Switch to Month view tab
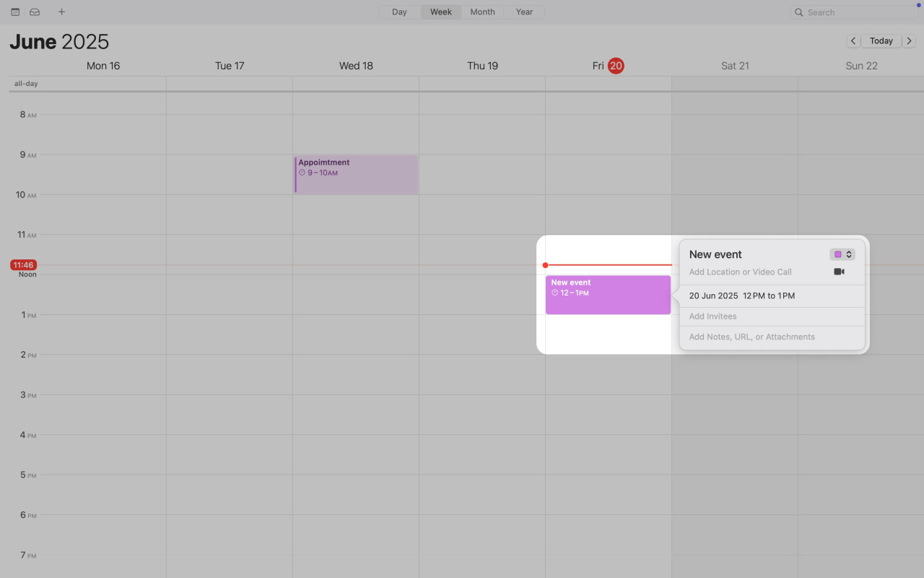 (482, 12)
